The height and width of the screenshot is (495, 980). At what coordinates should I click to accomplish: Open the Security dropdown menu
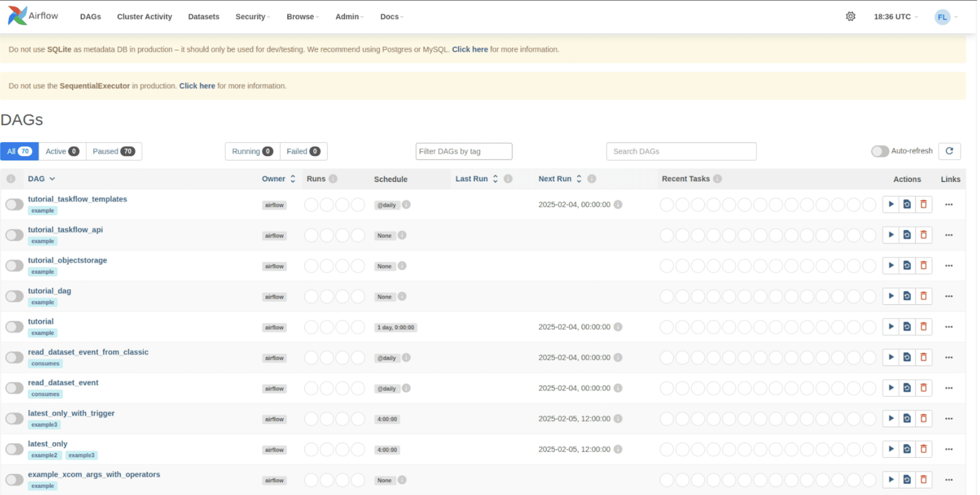pyautogui.click(x=253, y=17)
